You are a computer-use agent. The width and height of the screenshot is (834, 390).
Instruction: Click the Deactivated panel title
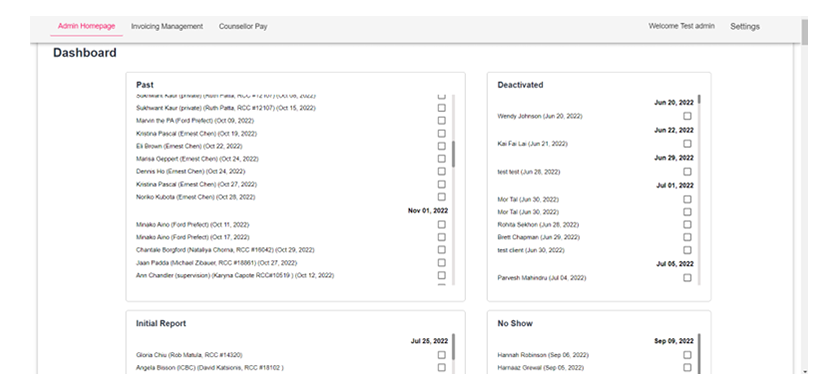(520, 85)
